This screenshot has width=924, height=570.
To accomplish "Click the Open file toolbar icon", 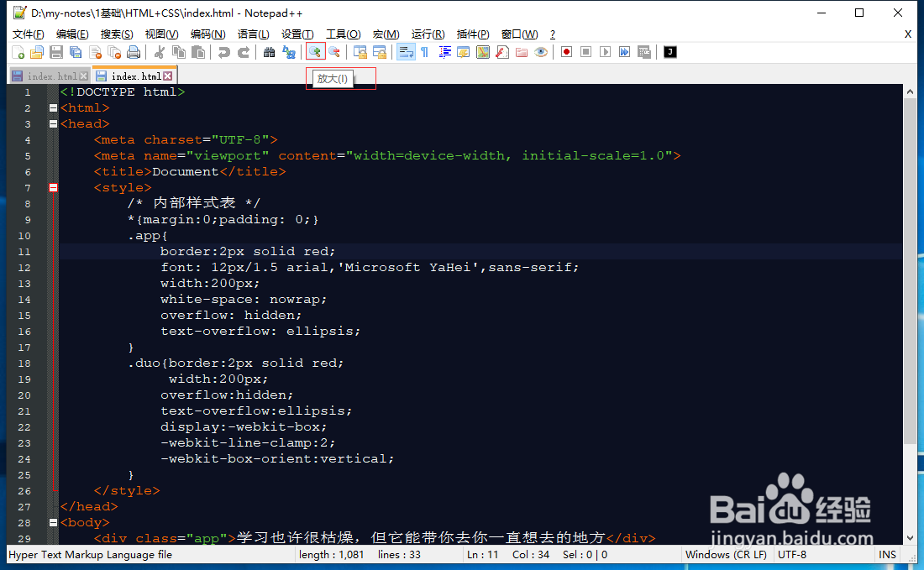I will [x=37, y=52].
